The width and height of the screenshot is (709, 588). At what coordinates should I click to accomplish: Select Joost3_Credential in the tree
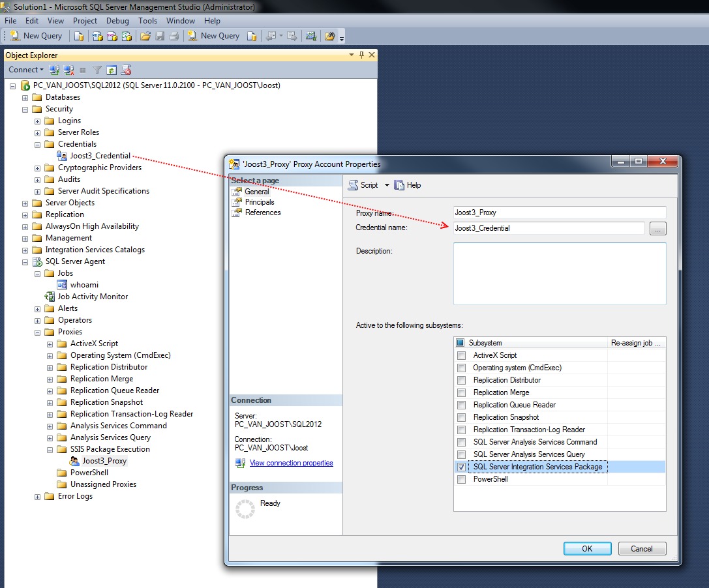point(100,155)
